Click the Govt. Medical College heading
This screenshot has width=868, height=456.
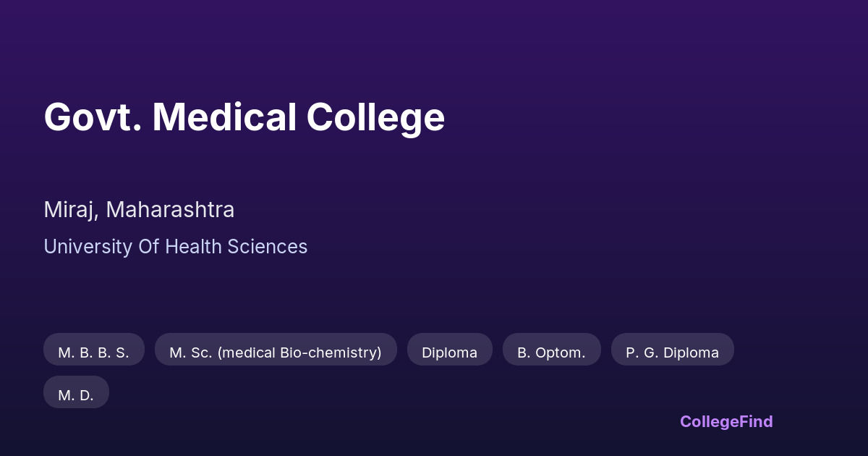click(x=244, y=117)
